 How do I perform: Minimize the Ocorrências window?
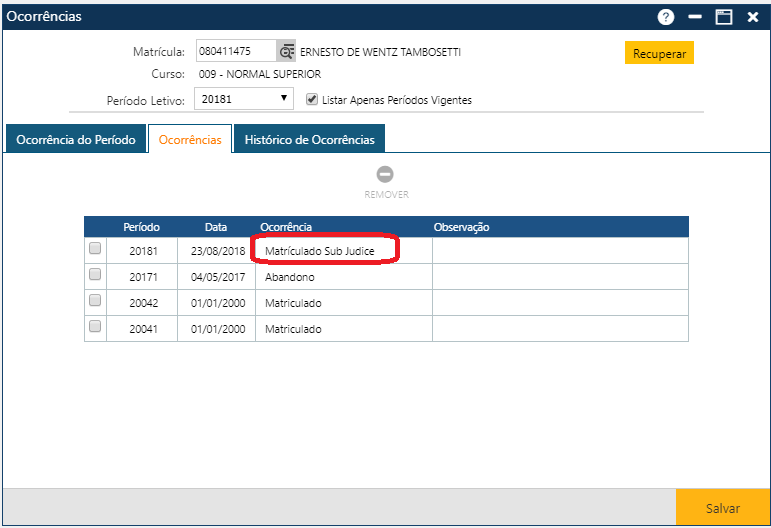pyautogui.click(x=694, y=17)
